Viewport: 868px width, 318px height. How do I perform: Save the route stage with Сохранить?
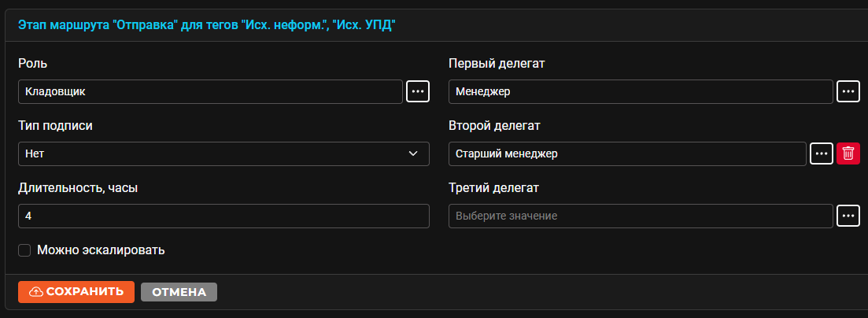tap(76, 292)
